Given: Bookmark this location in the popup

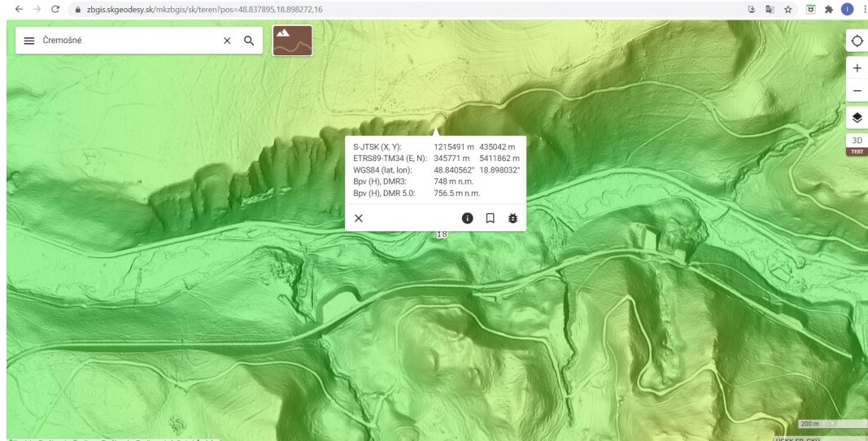Looking at the screenshot, I should (490, 218).
